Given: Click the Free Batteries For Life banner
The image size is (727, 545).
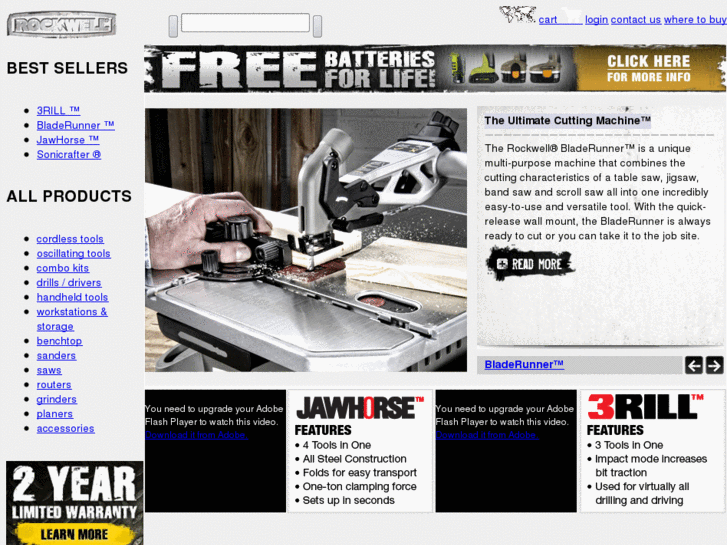Looking at the screenshot, I should point(435,68).
